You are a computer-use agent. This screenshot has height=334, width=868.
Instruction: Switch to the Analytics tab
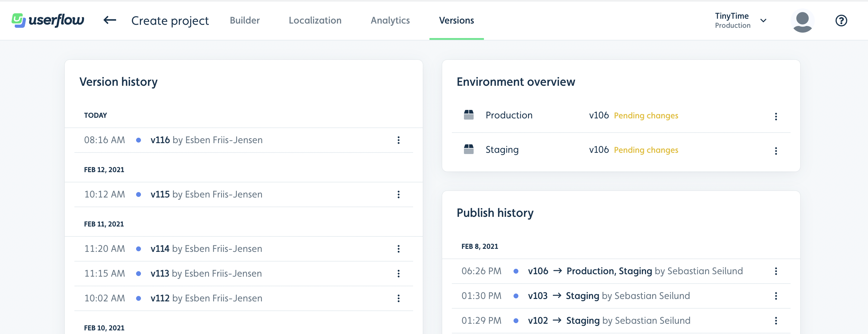(x=390, y=20)
